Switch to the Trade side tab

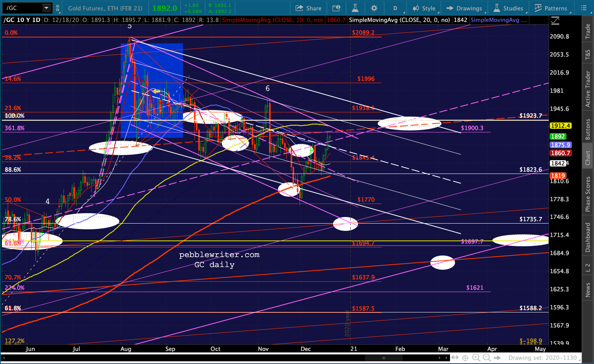tap(587, 31)
